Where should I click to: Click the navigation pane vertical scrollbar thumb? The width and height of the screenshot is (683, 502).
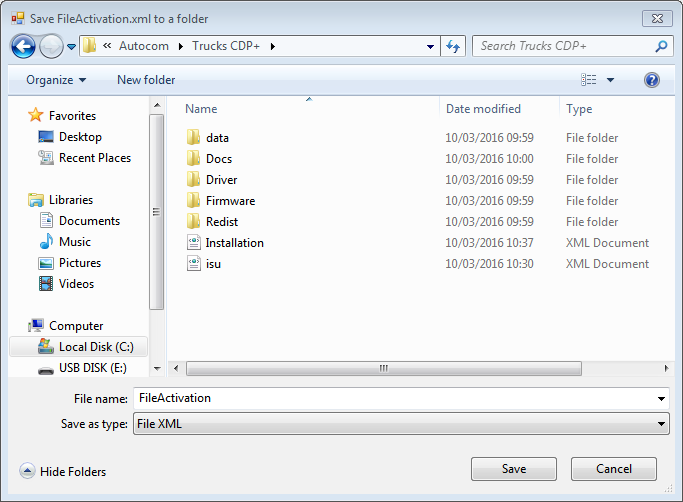coord(156,212)
